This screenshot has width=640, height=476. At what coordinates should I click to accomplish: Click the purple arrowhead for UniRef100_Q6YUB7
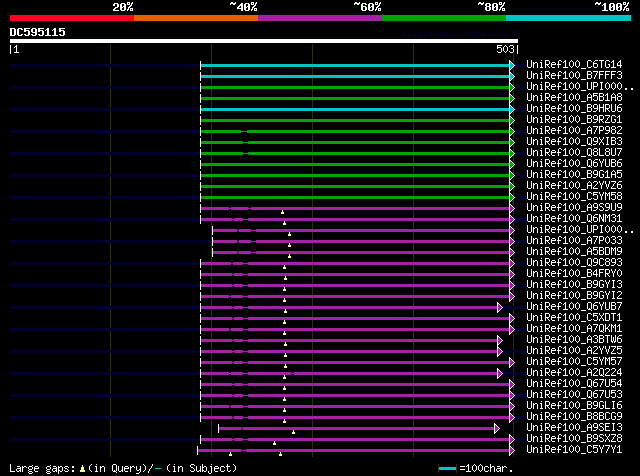[500, 307]
